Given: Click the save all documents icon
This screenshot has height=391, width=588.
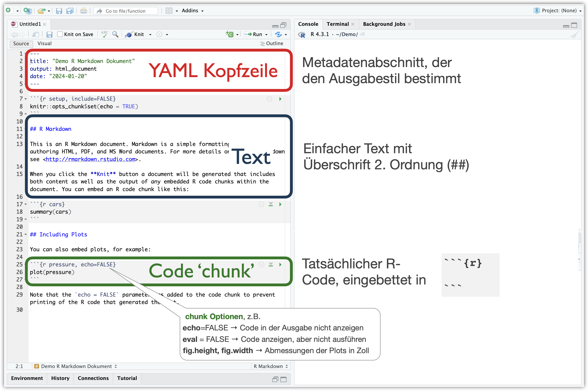Looking at the screenshot, I should [x=70, y=11].
